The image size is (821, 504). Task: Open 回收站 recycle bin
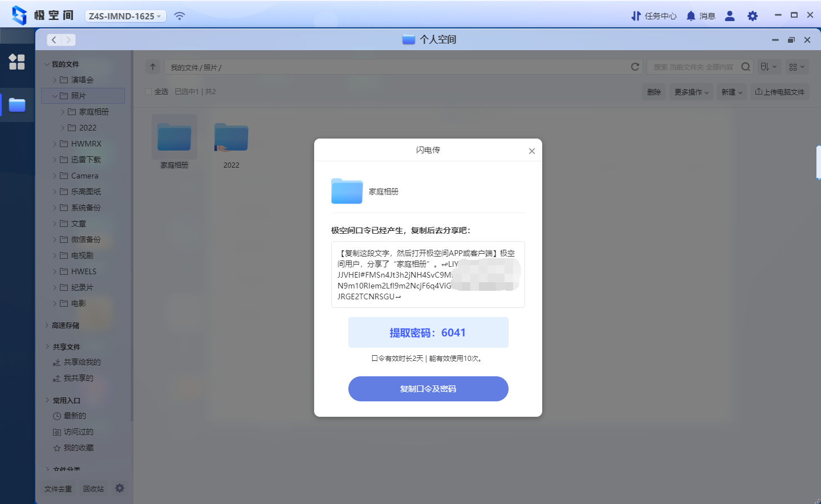(94, 489)
